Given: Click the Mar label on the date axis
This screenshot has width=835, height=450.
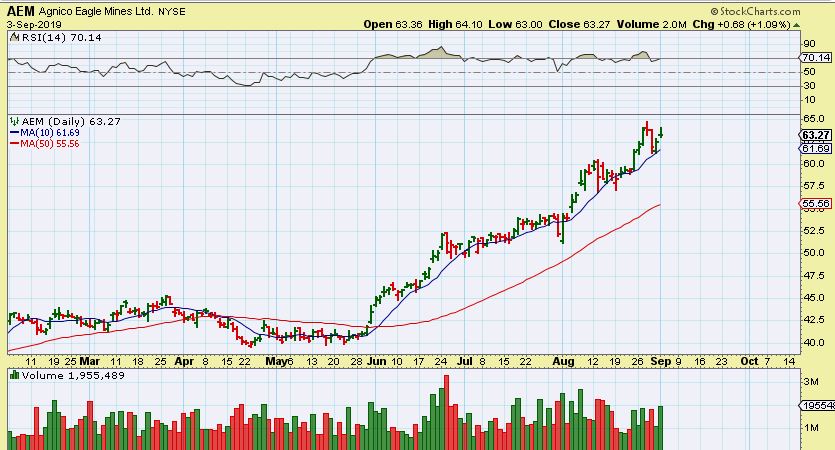Looking at the screenshot, I should 89,361.
